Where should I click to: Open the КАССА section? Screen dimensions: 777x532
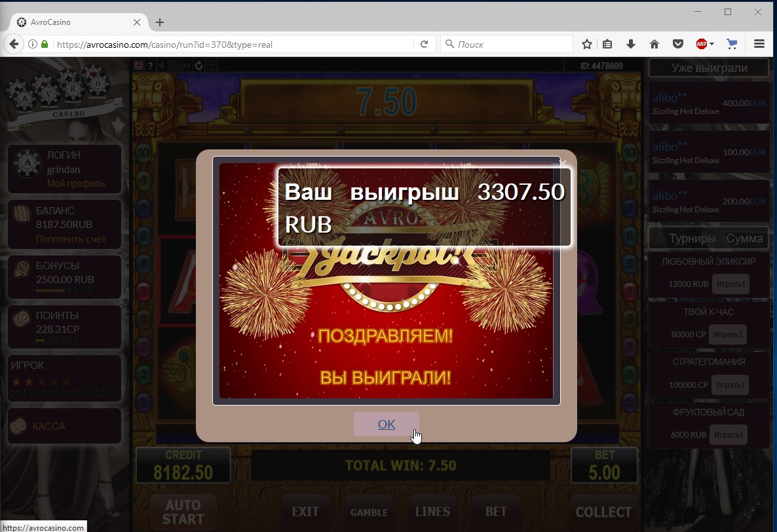tap(64, 426)
